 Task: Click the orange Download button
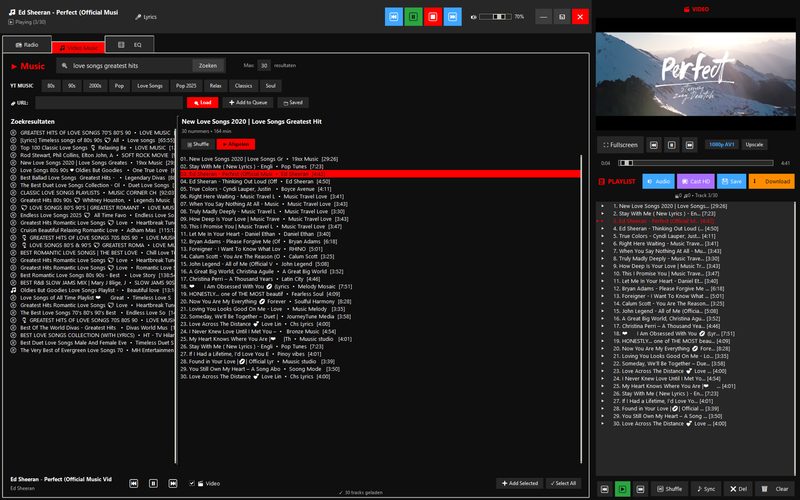click(x=771, y=181)
